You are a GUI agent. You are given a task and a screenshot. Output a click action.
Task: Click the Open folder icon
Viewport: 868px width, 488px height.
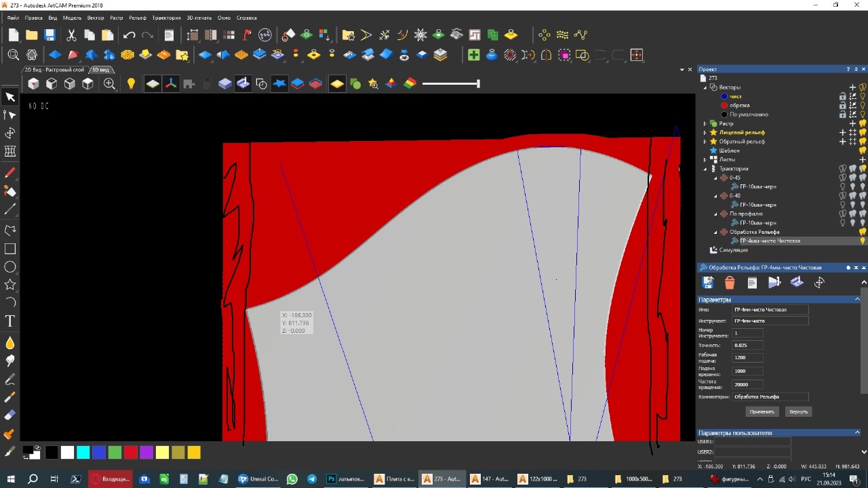[31, 35]
